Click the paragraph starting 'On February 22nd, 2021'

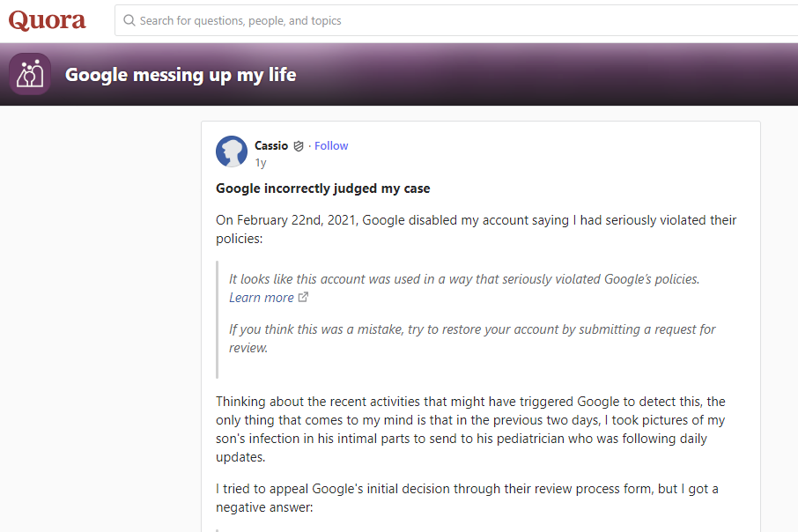tap(476, 229)
